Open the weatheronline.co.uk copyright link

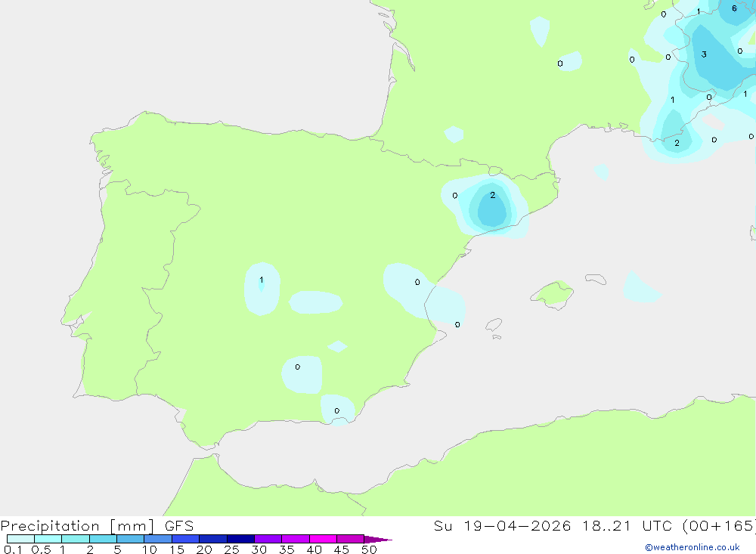(692, 547)
